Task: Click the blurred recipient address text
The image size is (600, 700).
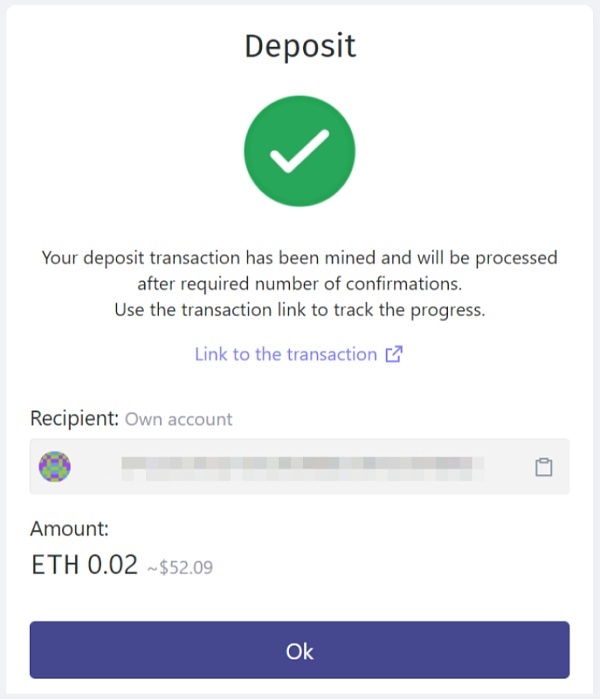Action: [x=302, y=468]
